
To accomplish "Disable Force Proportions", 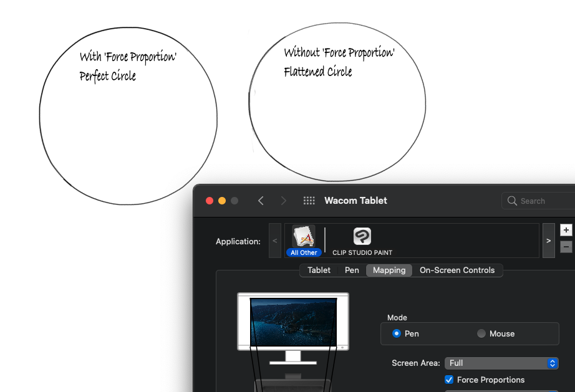I will [x=449, y=380].
